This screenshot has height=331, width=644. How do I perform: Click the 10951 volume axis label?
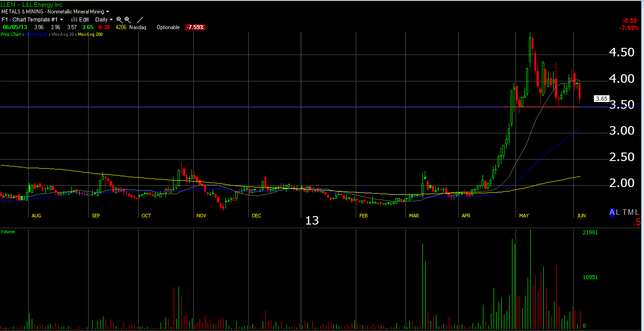click(x=590, y=277)
